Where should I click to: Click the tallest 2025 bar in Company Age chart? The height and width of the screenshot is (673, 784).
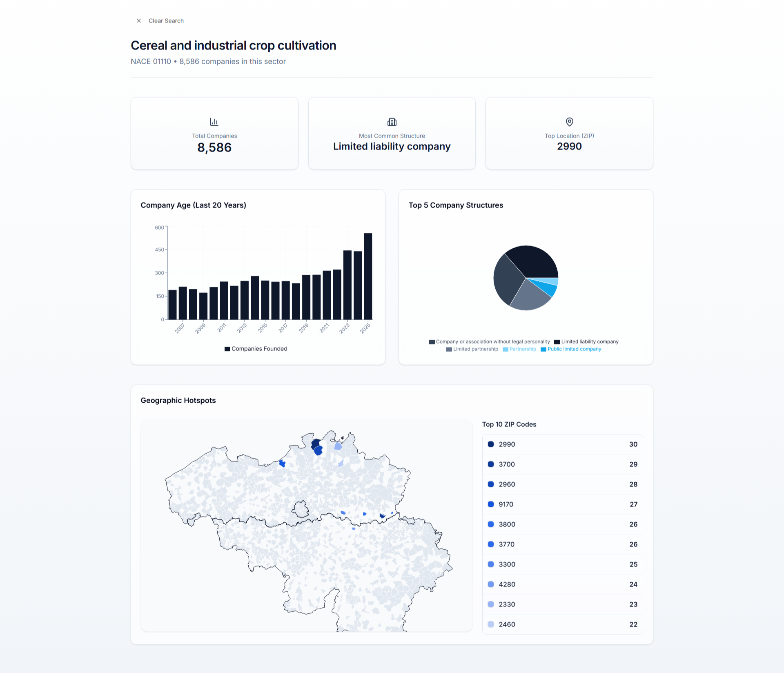(x=367, y=274)
